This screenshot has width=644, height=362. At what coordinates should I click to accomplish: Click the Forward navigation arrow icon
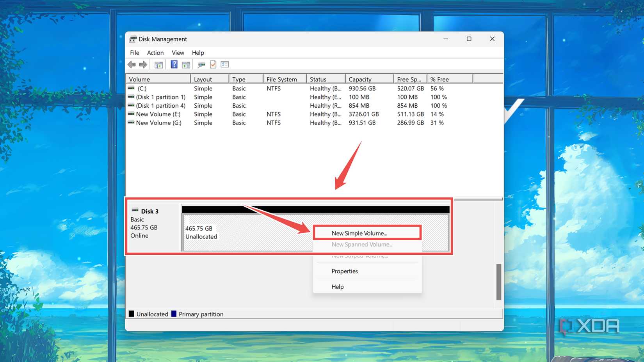tap(143, 64)
